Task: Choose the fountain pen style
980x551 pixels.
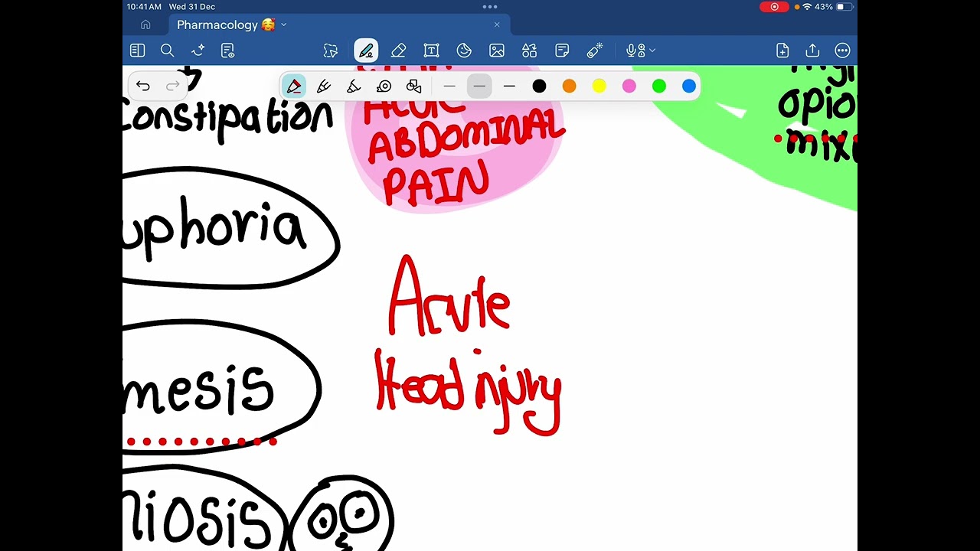Action: [294, 86]
